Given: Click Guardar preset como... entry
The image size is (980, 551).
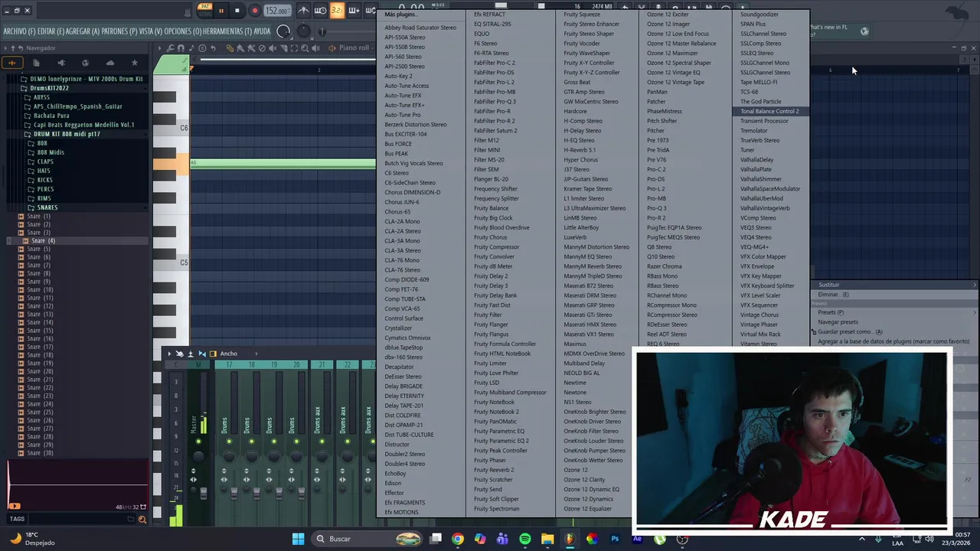Looking at the screenshot, I should point(850,332).
